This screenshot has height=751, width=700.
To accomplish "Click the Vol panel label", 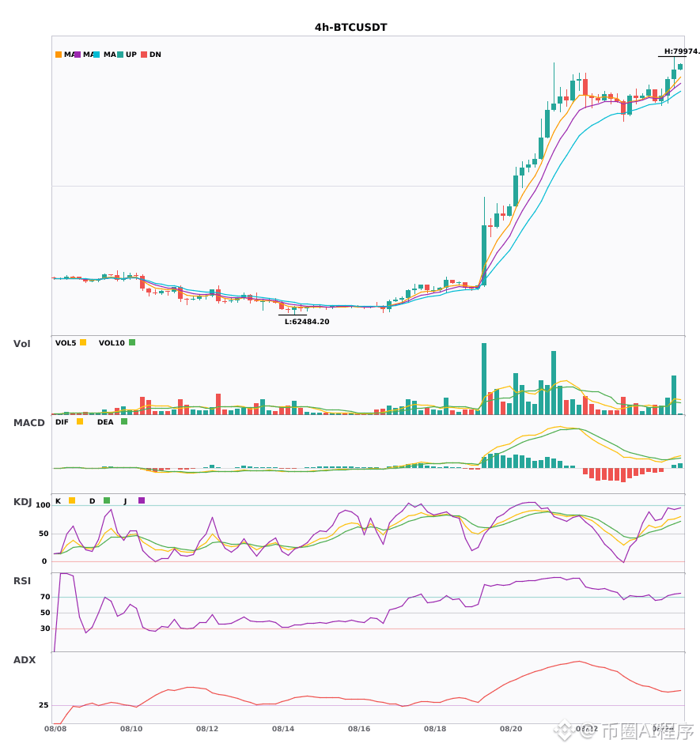I will point(21,344).
